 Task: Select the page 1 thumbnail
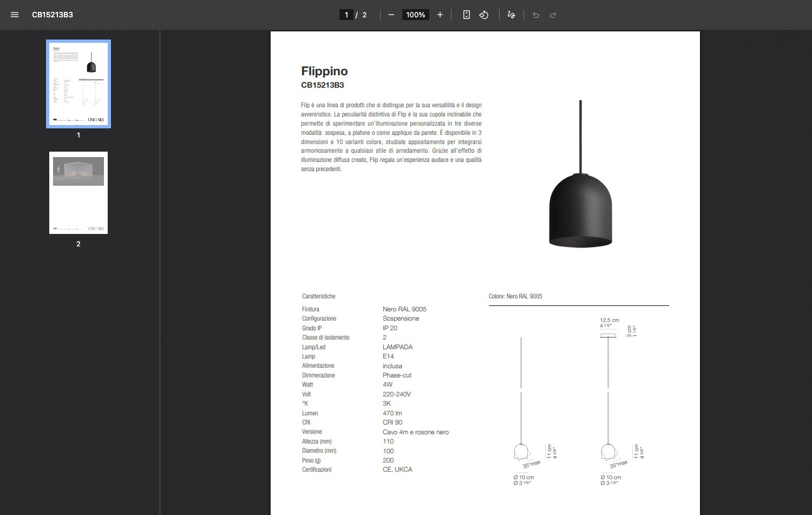78,84
